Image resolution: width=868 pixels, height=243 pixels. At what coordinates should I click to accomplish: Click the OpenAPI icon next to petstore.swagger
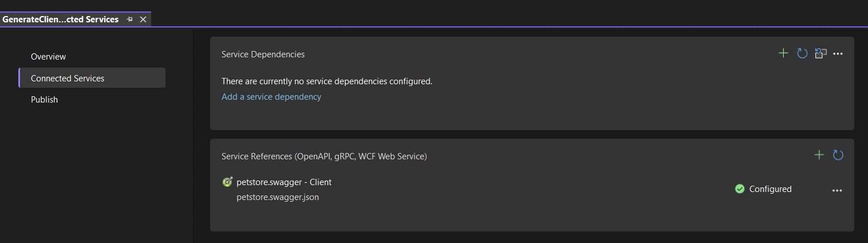point(227,182)
